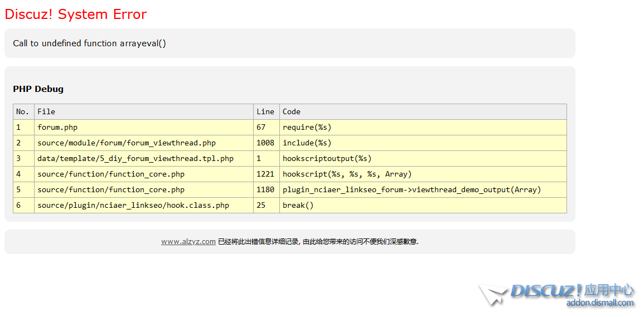Click the File column header
The width and height of the screenshot is (644, 317).
pyautogui.click(x=46, y=112)
